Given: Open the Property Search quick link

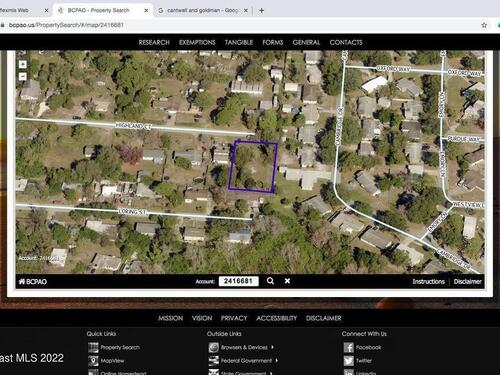Looking at the screenshot, I should tap(120, 347).
